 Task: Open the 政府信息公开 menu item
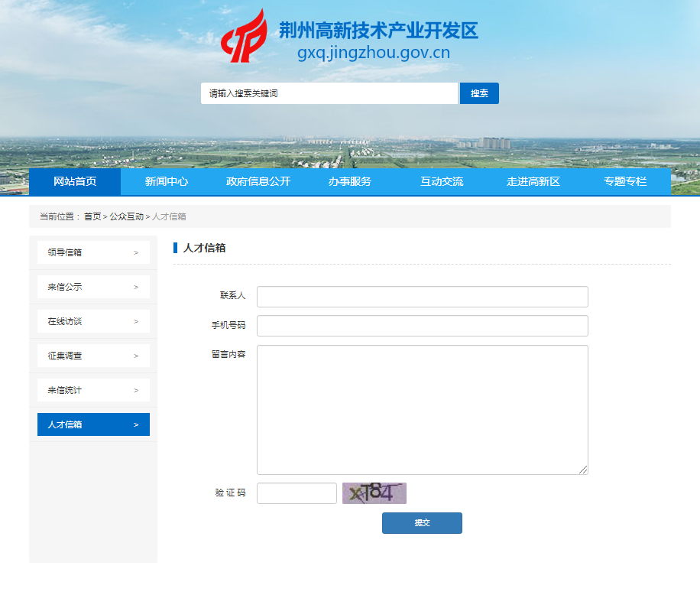pyautogui.click(x=258, y=181)
